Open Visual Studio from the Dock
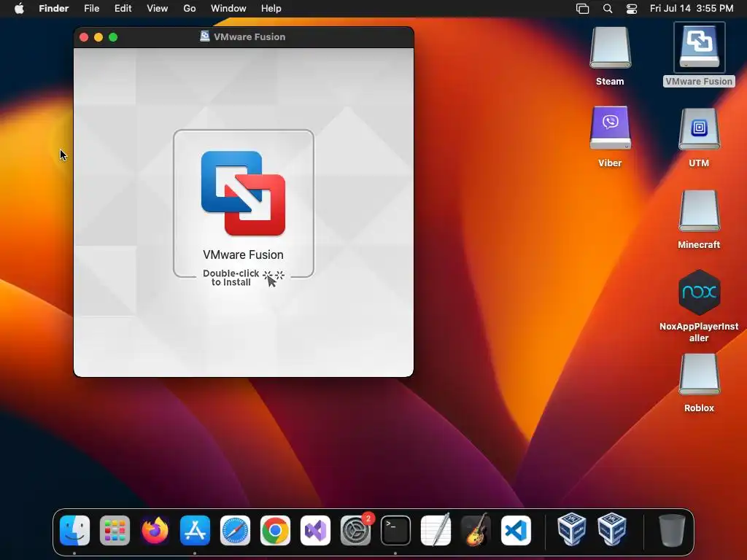 click(315, 530)
